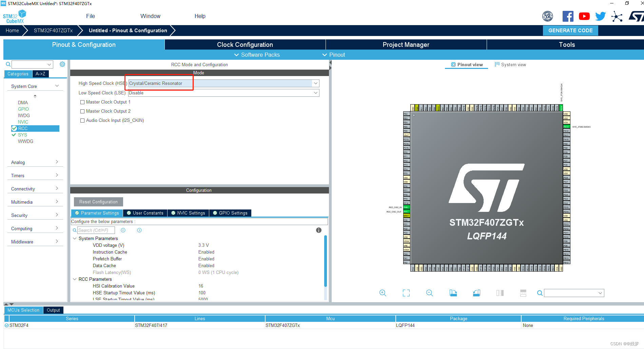Screen dimensions: 644x349
Task: Open the Window menu
Action: tap(150, 16)
